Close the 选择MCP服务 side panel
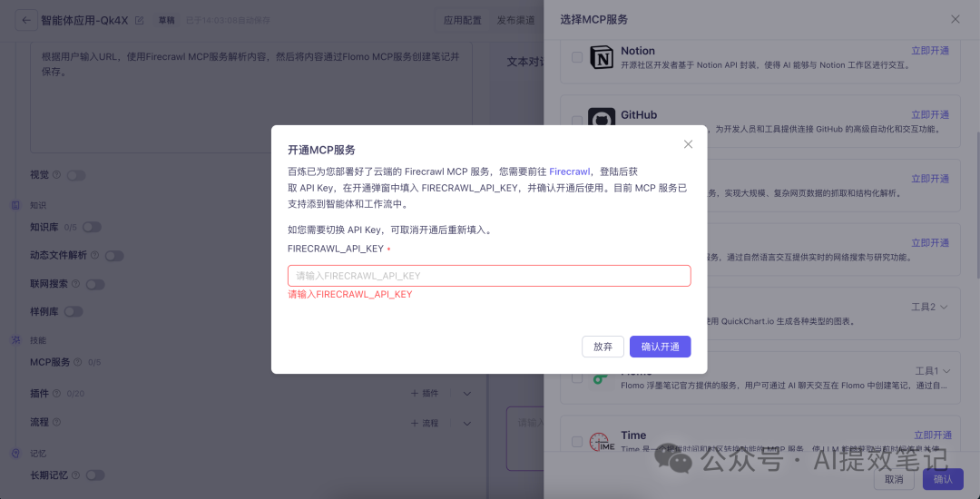This screenshot has width=980, height=499. [955, 19]
